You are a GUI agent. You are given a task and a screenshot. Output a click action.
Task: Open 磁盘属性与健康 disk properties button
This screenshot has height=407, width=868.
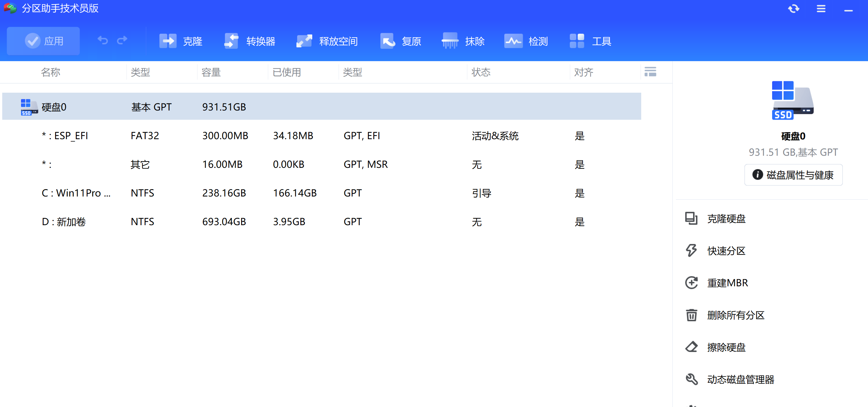(x=793, y=175)
